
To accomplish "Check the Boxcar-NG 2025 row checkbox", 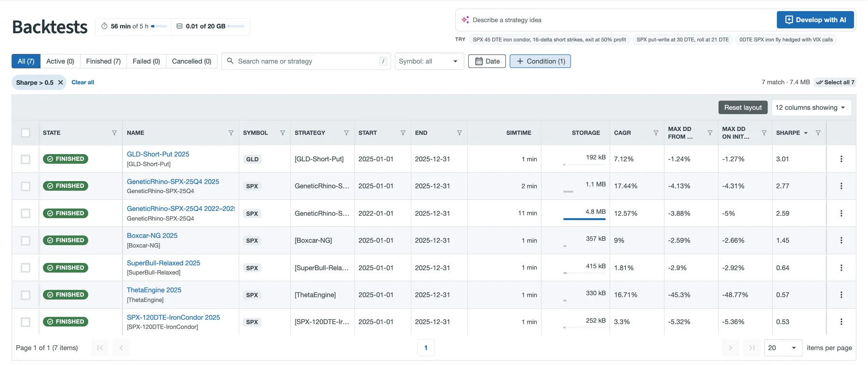I will (26, 240).
